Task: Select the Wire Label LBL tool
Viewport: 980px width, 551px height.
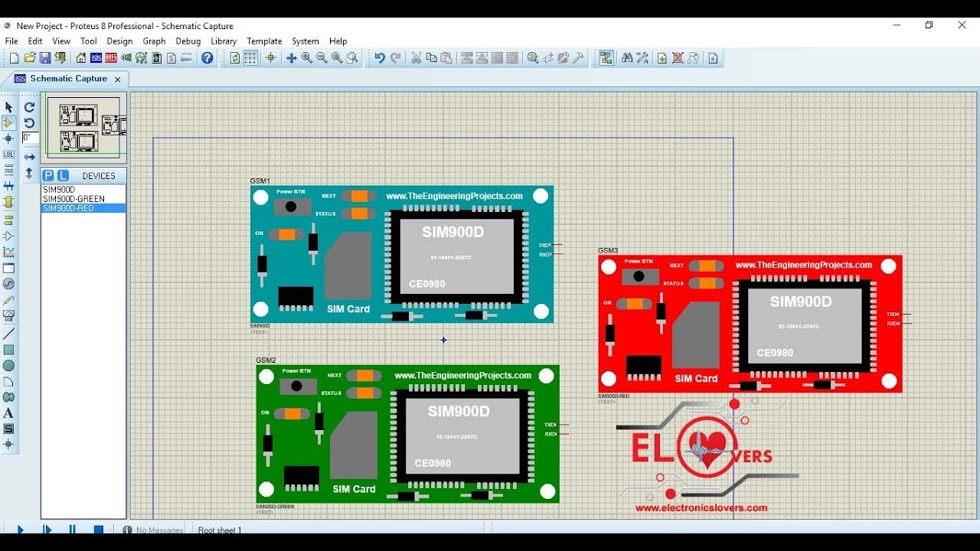Action: (8, 155)
